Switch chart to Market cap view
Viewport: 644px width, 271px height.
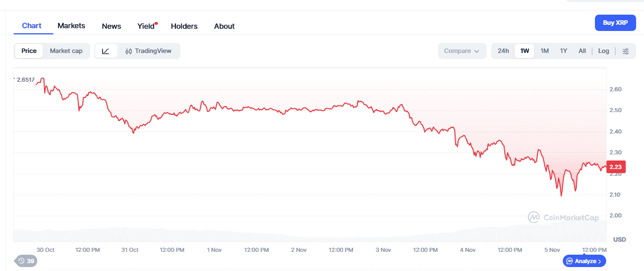tap(66, 51)
